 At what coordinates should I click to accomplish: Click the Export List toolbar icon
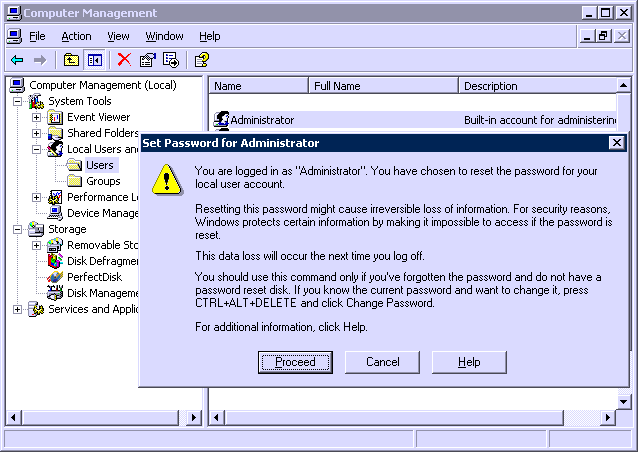(170, 60)
